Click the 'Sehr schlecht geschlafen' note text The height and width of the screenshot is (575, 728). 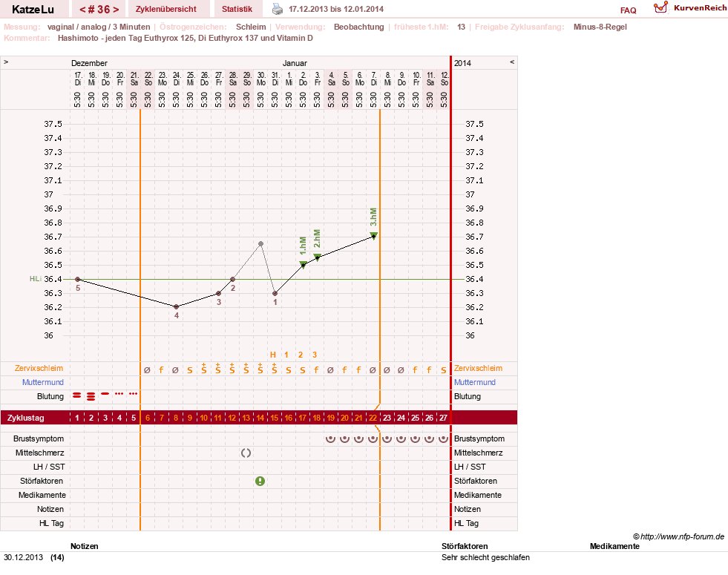point(485,557)
